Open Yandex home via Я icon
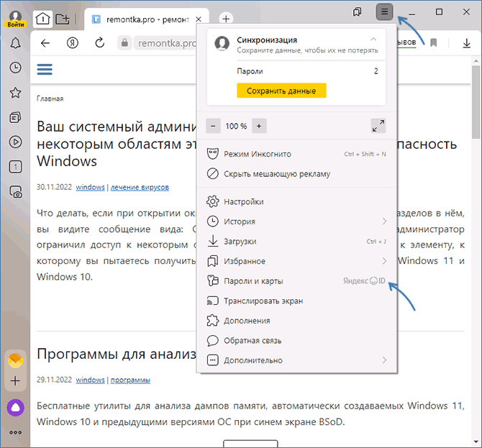The width and height of the screenshot is (482, 448). [x=73, y=43]
